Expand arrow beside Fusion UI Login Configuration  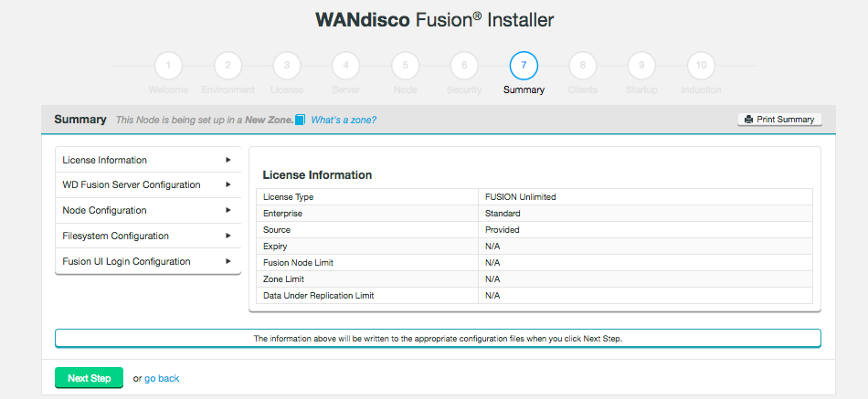[228, 261]
